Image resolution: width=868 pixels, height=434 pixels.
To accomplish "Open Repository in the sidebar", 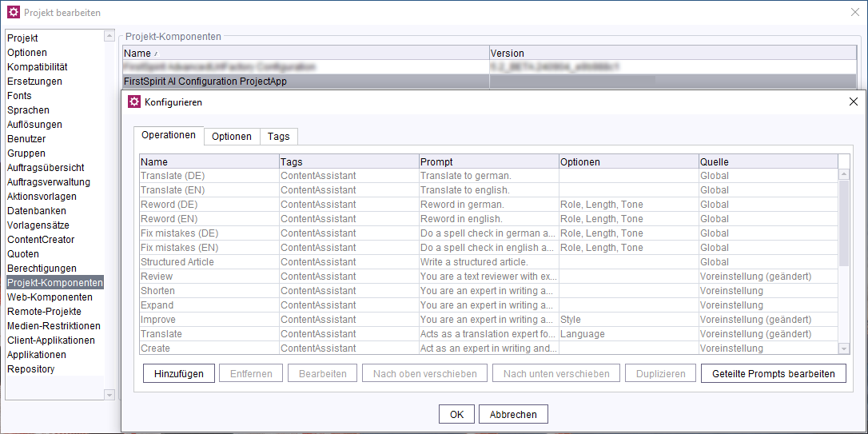I will click(55, 369).
